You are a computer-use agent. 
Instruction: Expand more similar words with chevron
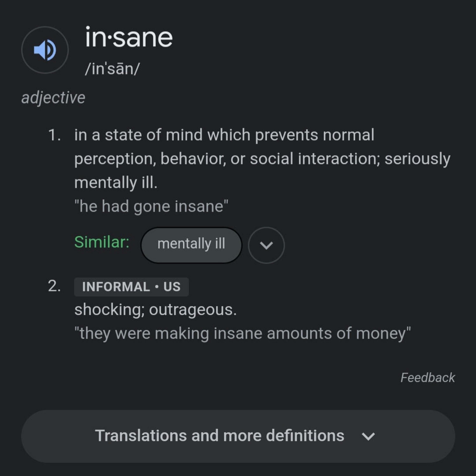[266, 245]
